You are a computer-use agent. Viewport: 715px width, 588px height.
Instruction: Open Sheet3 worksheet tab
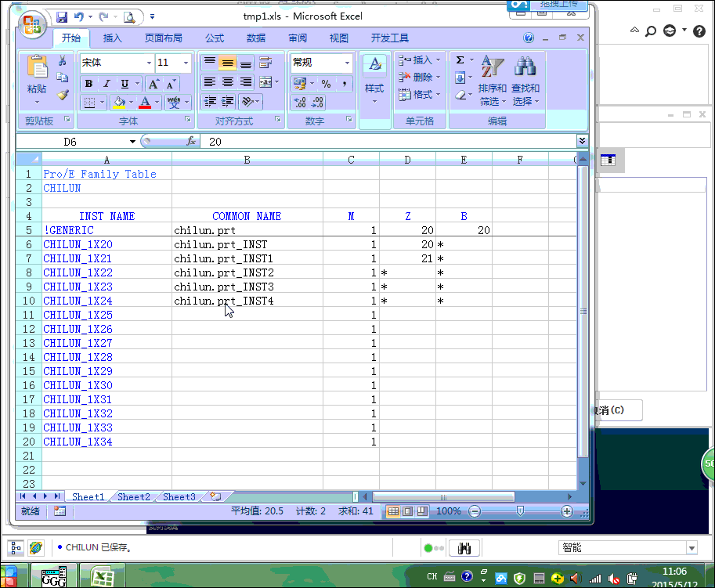179,497
